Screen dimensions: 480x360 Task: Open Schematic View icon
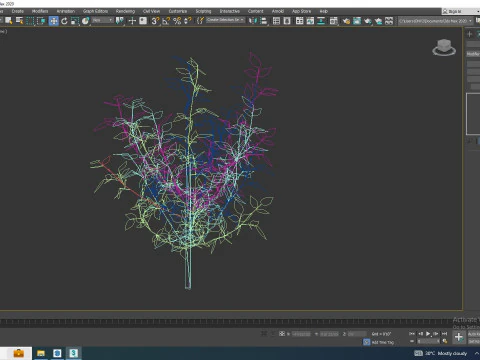coord(321,21)
